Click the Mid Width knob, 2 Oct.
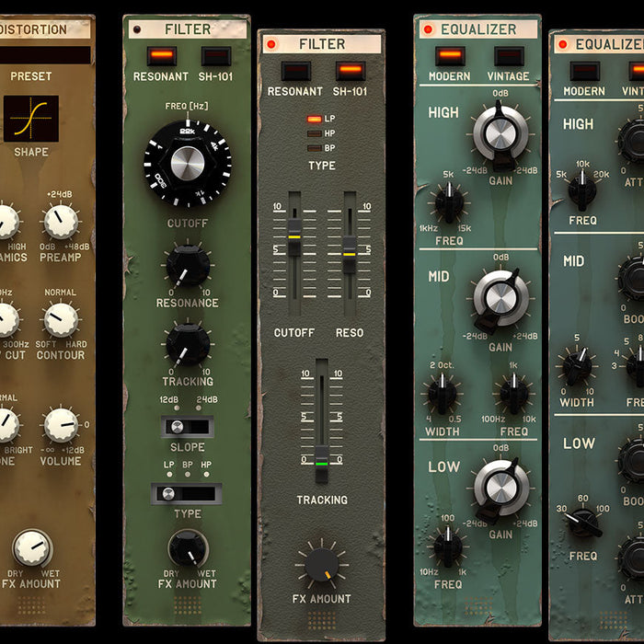This screenshot has width=644, height=644. (x=443, y=394)
